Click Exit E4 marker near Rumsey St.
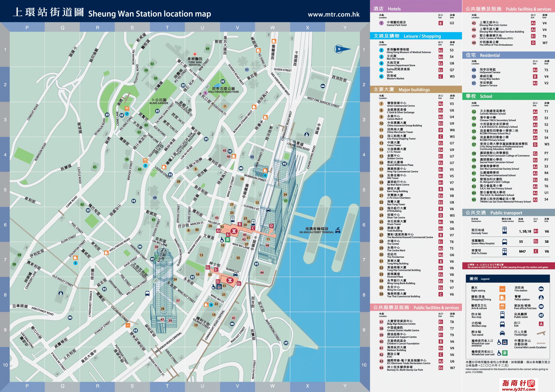This screenshot has height=392, width=555. (239, 283)
